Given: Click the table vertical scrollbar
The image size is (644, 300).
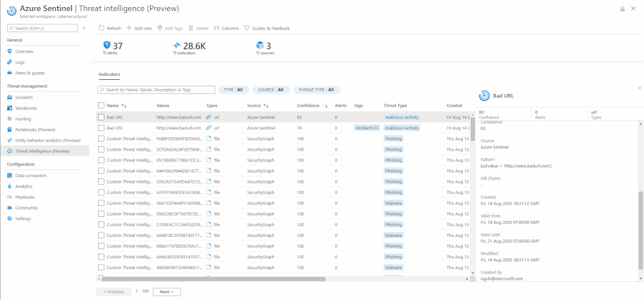Looking at the screenshot, I should tap(473, 129).
